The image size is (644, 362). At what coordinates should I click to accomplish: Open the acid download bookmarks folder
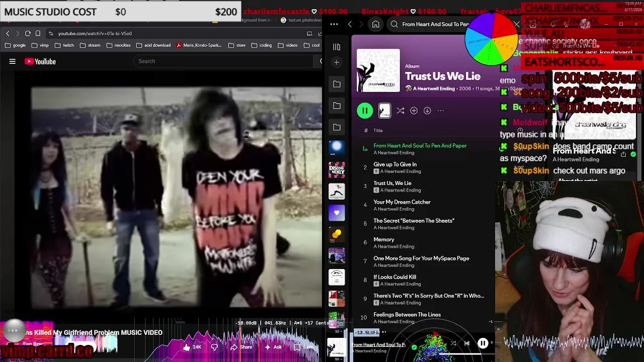(x=153, y=45)
